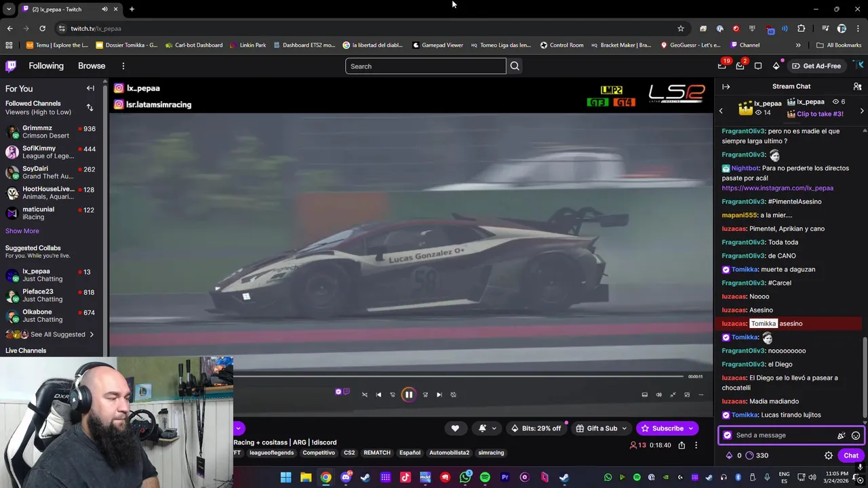
Task: Go back to the previous clip
Action: click(x=378, y=394)
